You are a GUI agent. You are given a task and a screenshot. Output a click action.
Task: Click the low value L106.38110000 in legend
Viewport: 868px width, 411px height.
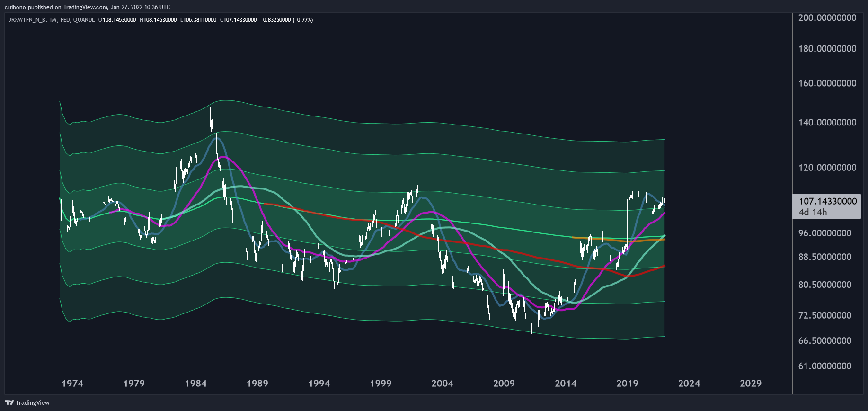(198, 20)
